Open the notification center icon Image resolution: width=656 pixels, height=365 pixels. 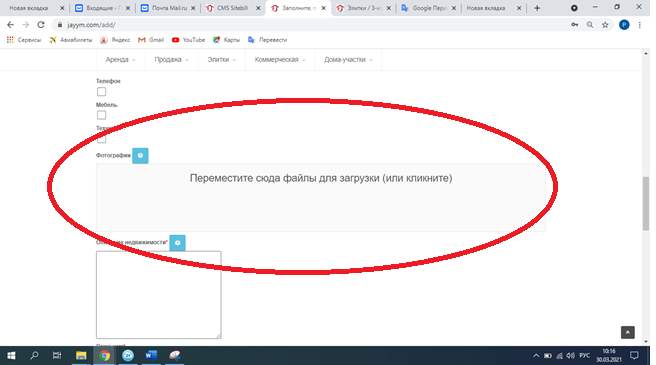(634, 356)
